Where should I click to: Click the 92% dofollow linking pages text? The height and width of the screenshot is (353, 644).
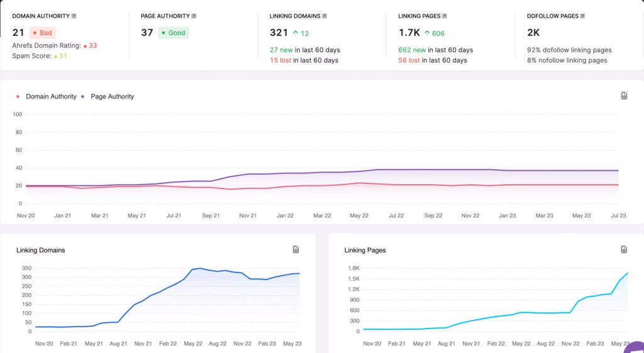[569, 50]
